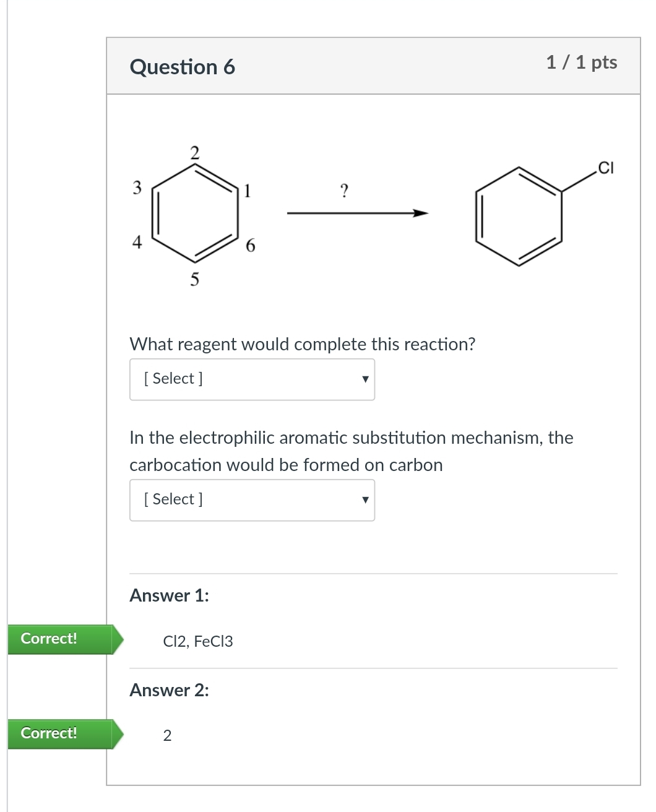
Task: Click the Cl2, FeCl3 answer text
Action: pos(198,641)
